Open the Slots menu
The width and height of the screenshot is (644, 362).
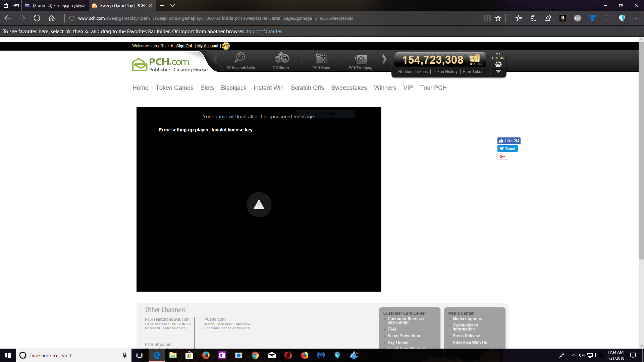pyautogui.click(x=207, y=88)
